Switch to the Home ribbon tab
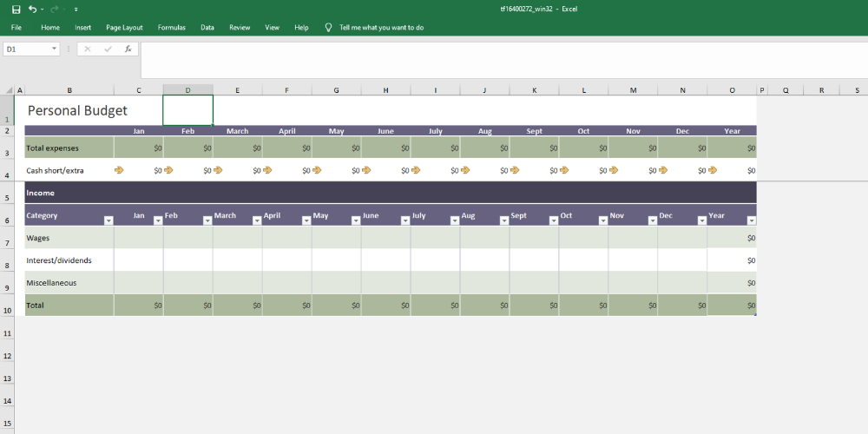This screenshot has width=868, height=434. [x=50, y=27]
